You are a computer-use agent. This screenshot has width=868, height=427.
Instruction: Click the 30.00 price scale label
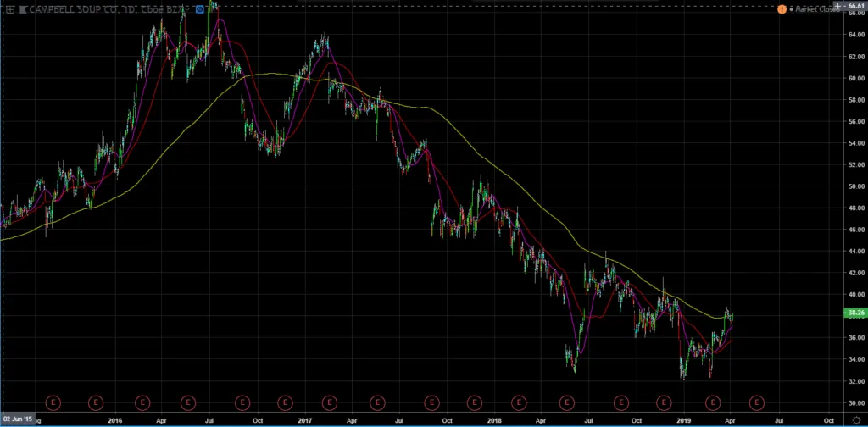pyautogui.click(x=856, y=403)
